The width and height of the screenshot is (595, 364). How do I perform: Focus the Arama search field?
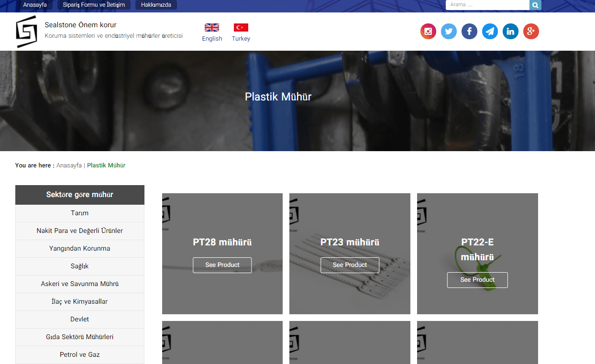487,5
